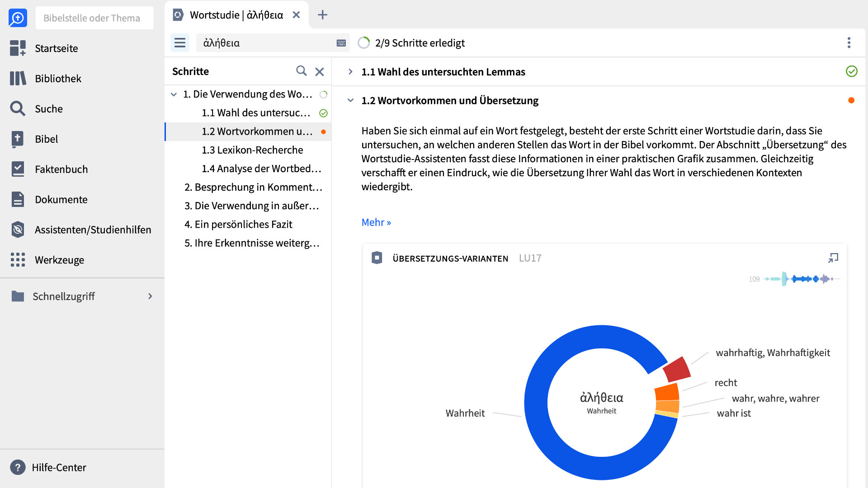Click Dokumente menu label
This screenshot has width=868, height=488.
(61, 199)
